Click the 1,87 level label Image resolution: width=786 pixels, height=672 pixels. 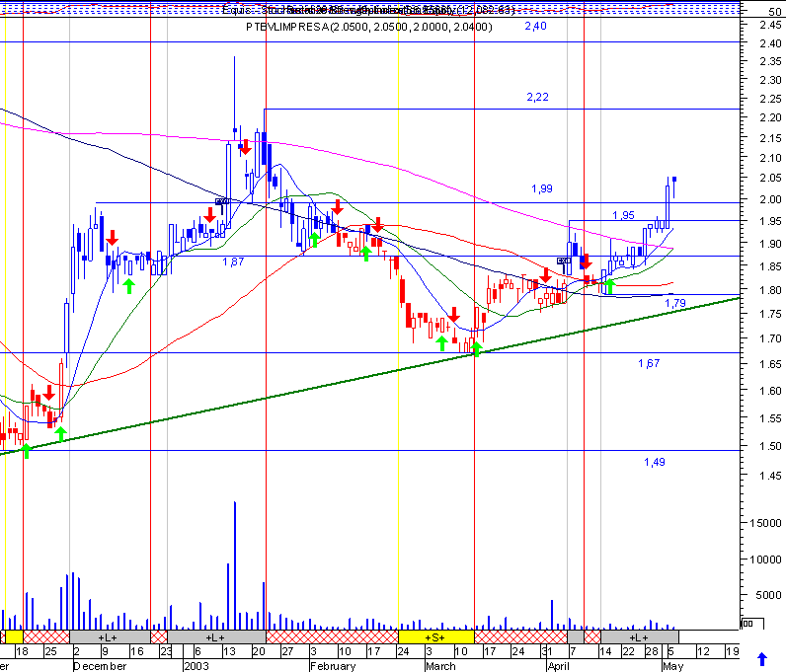pos(233,261)
